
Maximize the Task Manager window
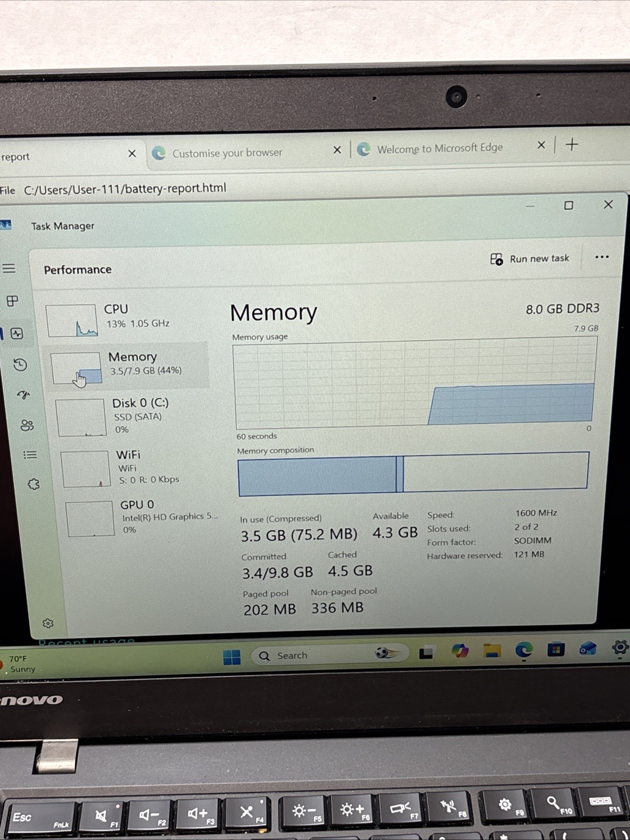click(569, 205)
